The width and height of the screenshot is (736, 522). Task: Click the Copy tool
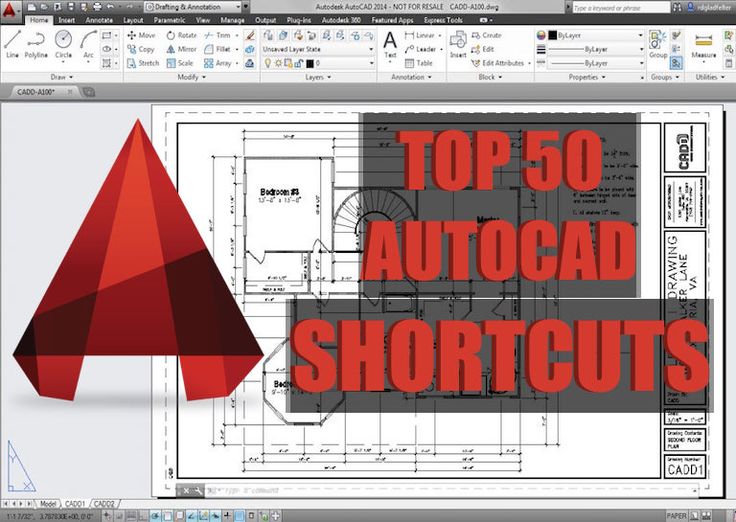click(x=140, y=49)
